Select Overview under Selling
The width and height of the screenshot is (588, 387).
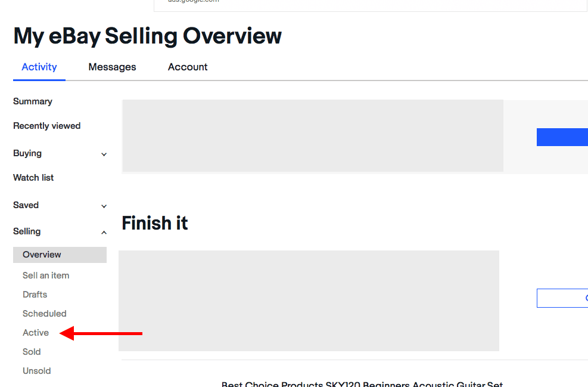pos(41,255)
